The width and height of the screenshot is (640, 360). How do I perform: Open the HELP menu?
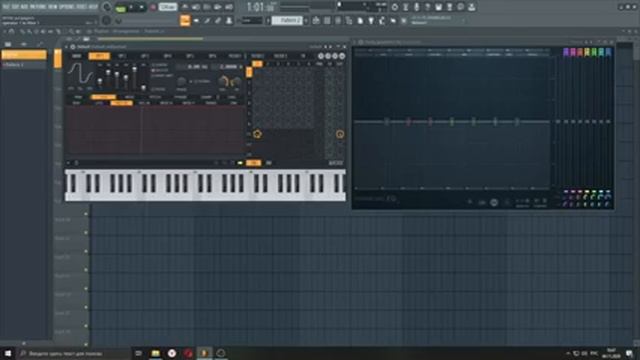(x=93, y=7)
